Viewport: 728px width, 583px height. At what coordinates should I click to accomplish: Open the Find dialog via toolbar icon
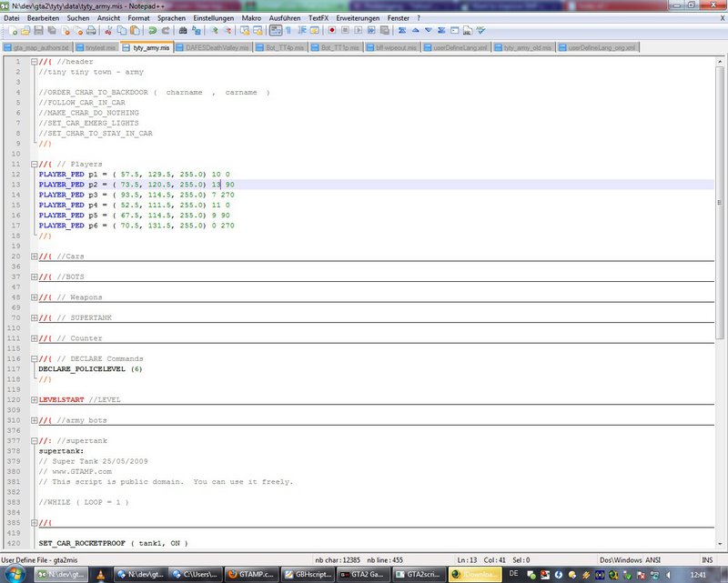183,30
